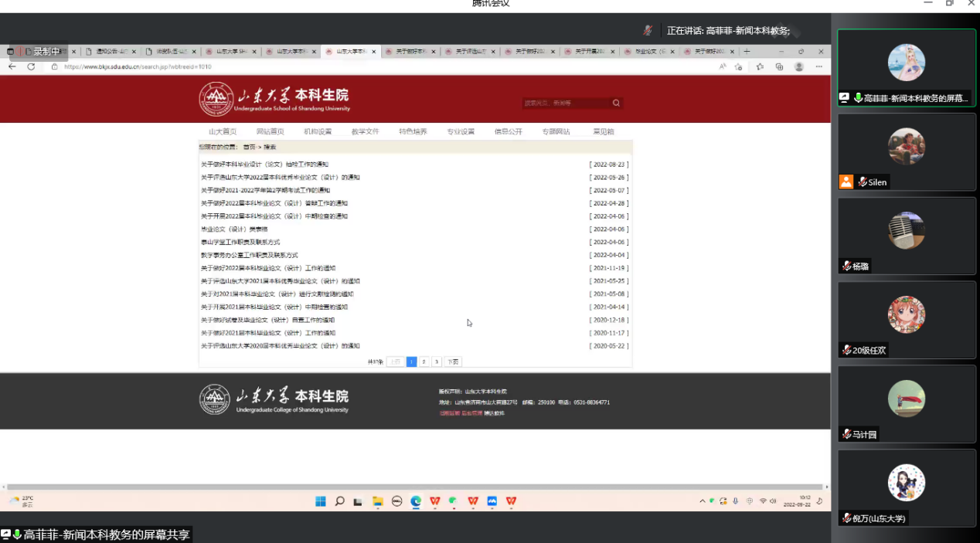Open Microsoft Edge from the taskbar
The height and width of the screenshot is (543, 980).
coord(416,501)
